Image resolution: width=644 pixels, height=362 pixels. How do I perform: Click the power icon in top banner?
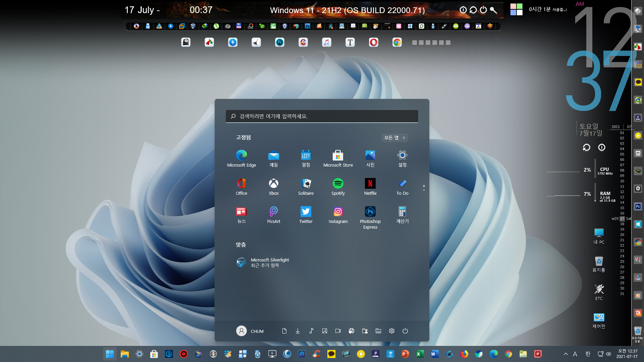(x=483, y=10)
